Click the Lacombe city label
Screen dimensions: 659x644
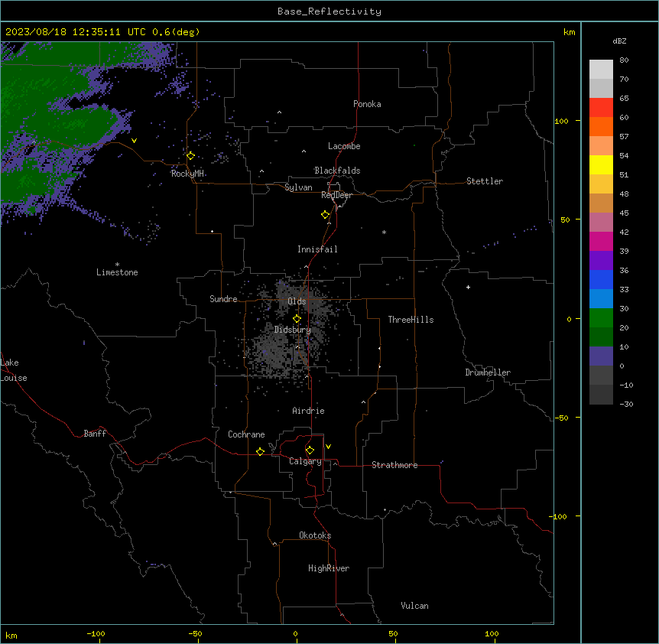(344, 146)
